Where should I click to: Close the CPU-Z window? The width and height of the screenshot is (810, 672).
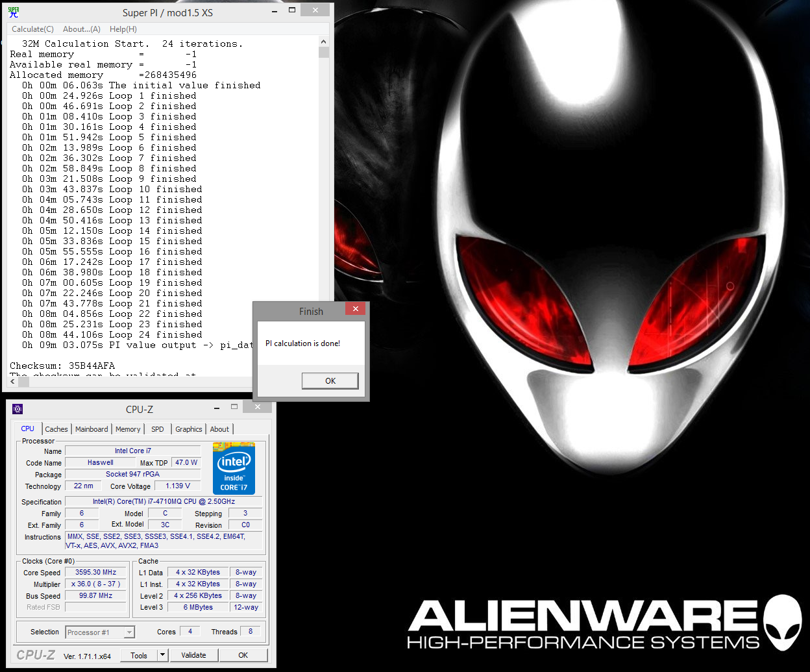tap(258, 407)
